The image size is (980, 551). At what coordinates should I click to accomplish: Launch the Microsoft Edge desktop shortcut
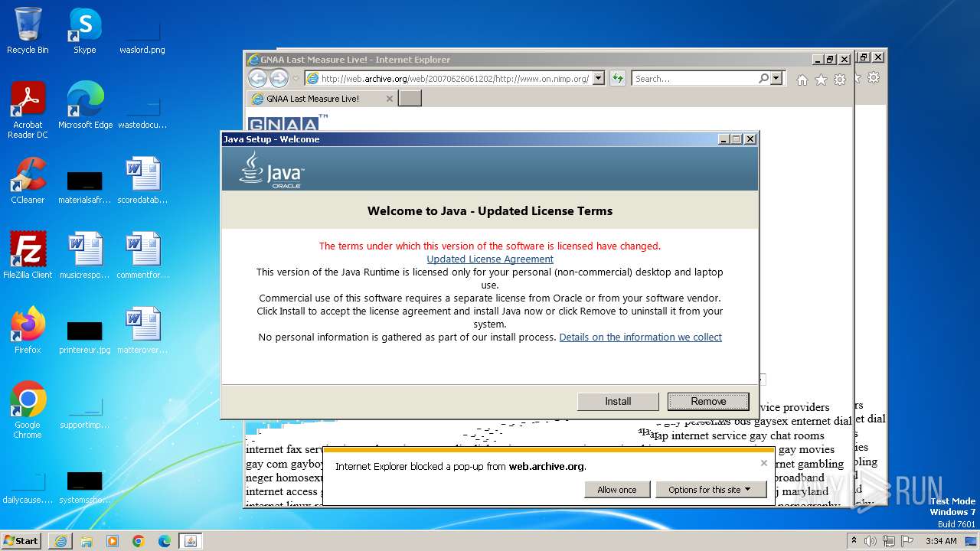pos(85,106)
